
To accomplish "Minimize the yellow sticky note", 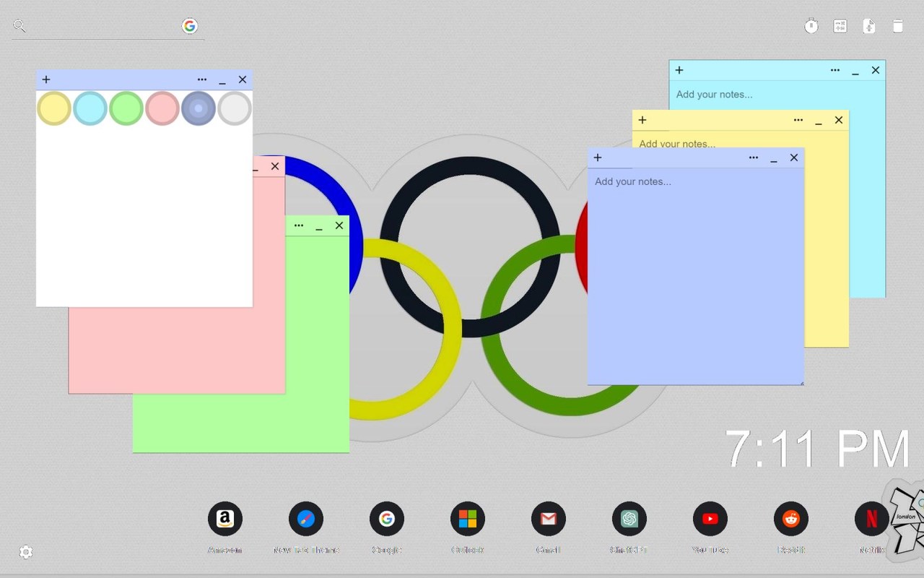I will 819,120.
